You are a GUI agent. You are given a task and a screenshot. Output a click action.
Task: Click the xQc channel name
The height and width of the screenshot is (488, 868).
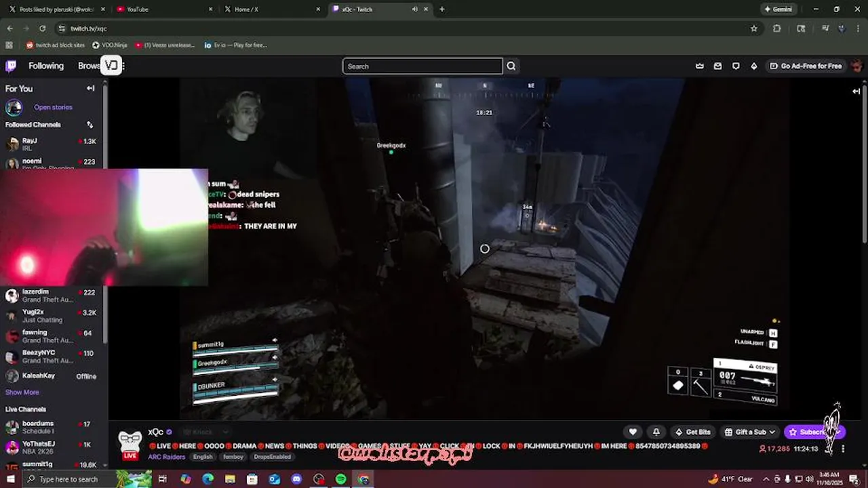[156, 432]
